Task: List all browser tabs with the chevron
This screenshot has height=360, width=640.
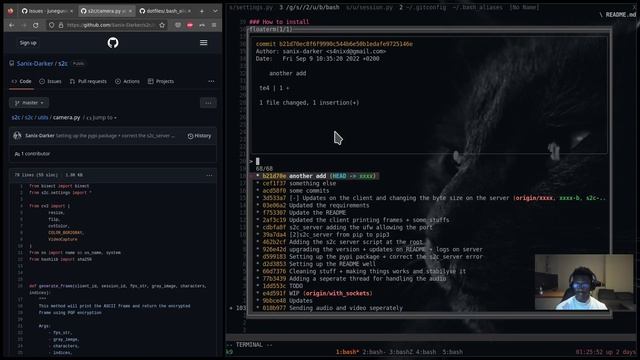Action: (x=215, y=11)
